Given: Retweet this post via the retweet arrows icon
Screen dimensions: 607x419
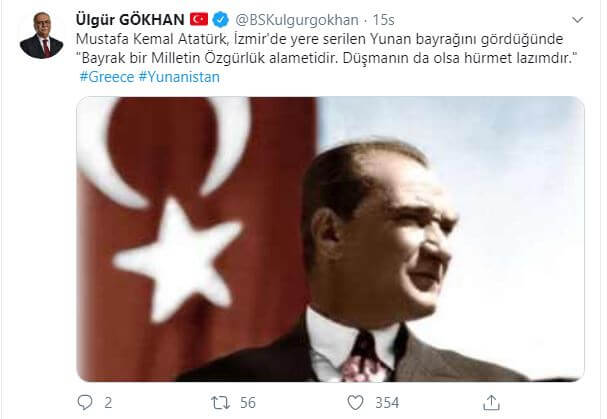Looking at the screenshot, I should [x=220, y=403].
